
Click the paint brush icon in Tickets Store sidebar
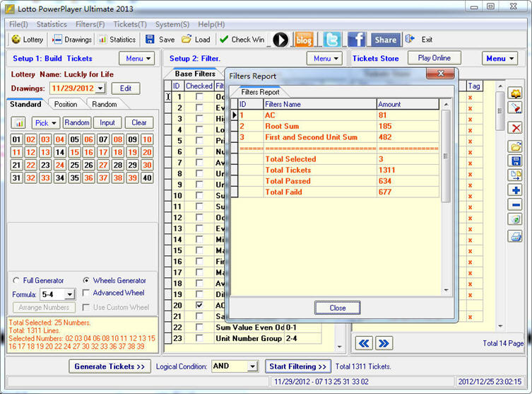coord(515,108)
